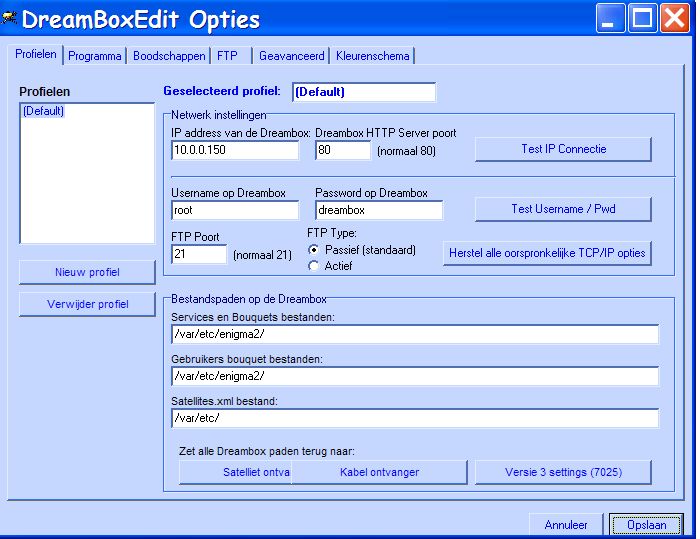Click Versie 3 settings (7025) button

(x=563, y=472)
